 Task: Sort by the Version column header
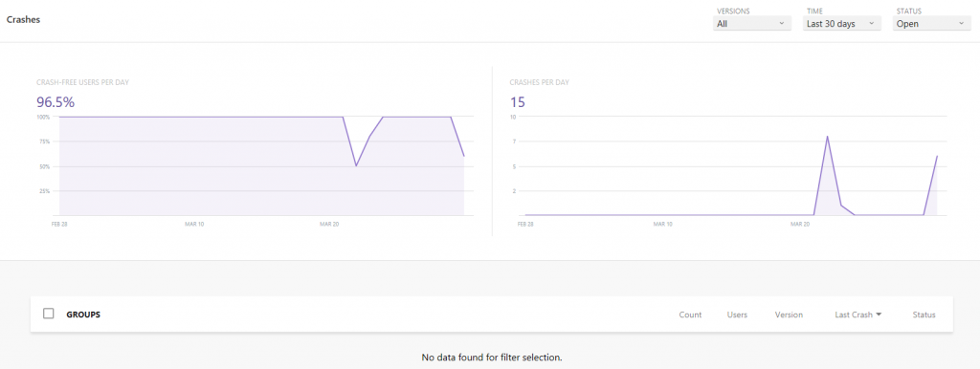click(789, 315)
